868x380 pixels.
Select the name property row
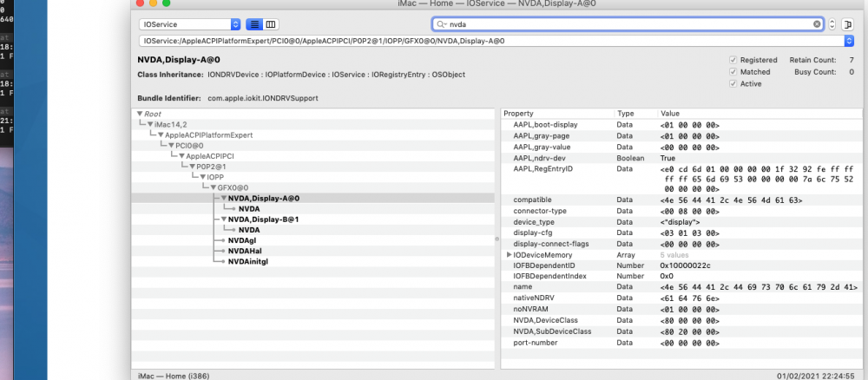click(x=681, y=287)
